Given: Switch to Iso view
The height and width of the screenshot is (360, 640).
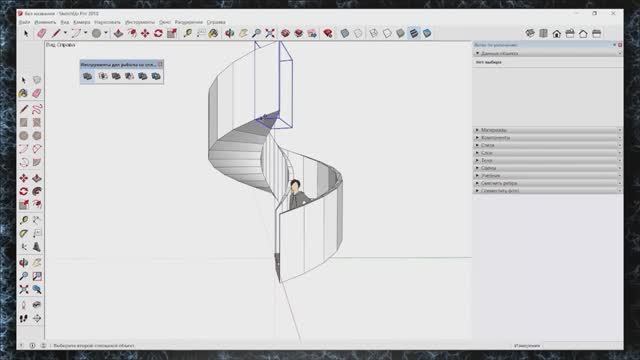Looking at the screenshot, I should (530, 33).
